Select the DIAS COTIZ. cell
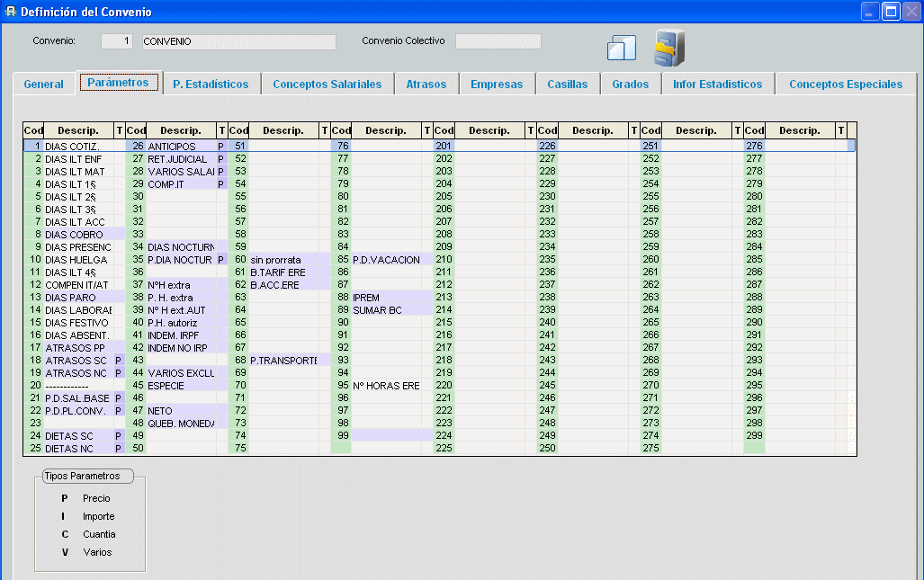The width and height of the screenshot is (924, 580). [79, 146]
